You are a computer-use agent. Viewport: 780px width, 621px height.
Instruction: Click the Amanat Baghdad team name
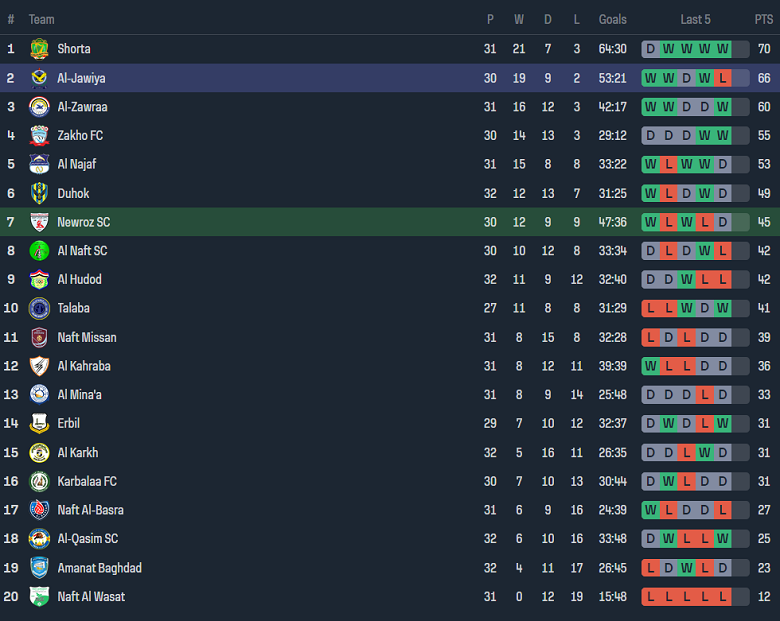99,568
